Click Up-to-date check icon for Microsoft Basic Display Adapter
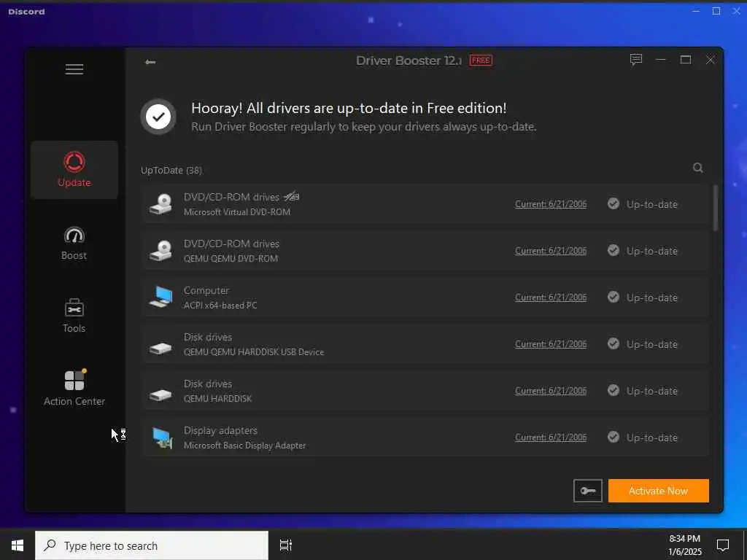 click(x=614, y=437)
